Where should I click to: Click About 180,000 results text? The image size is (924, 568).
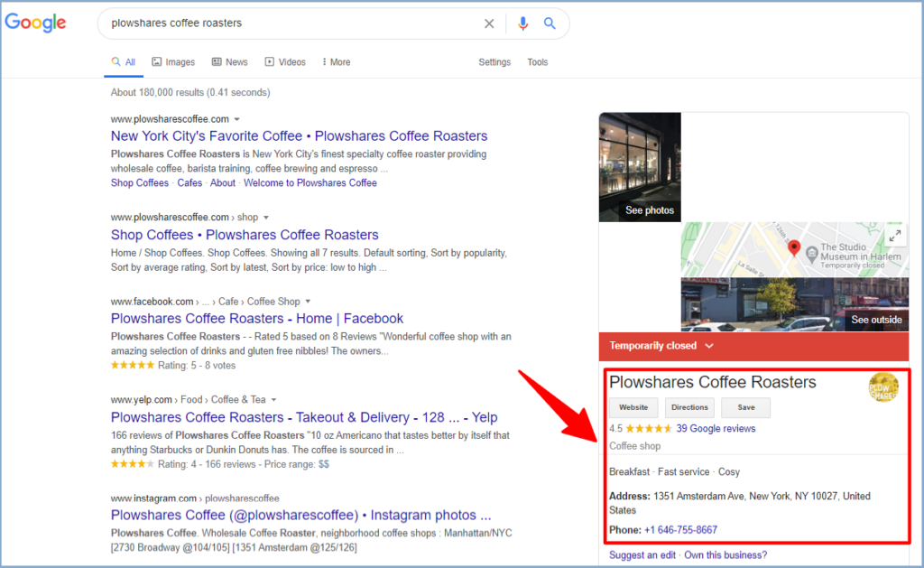tap(190, 93)
